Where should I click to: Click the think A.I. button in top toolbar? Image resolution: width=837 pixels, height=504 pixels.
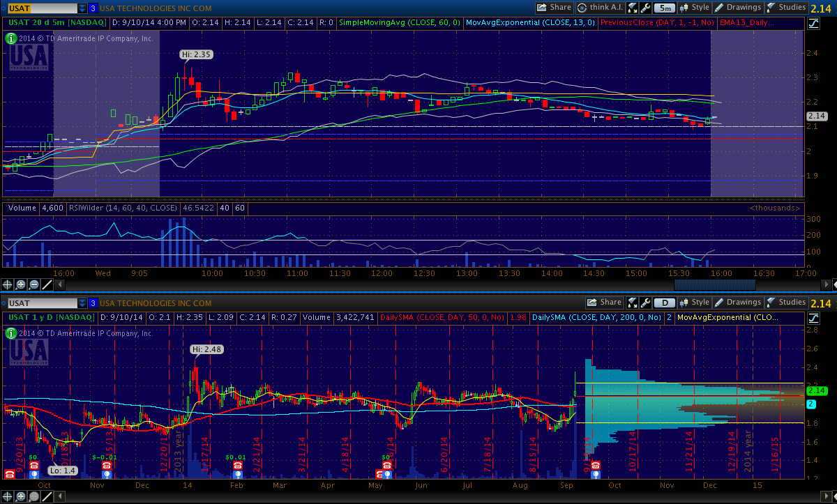tap(598, 8)
